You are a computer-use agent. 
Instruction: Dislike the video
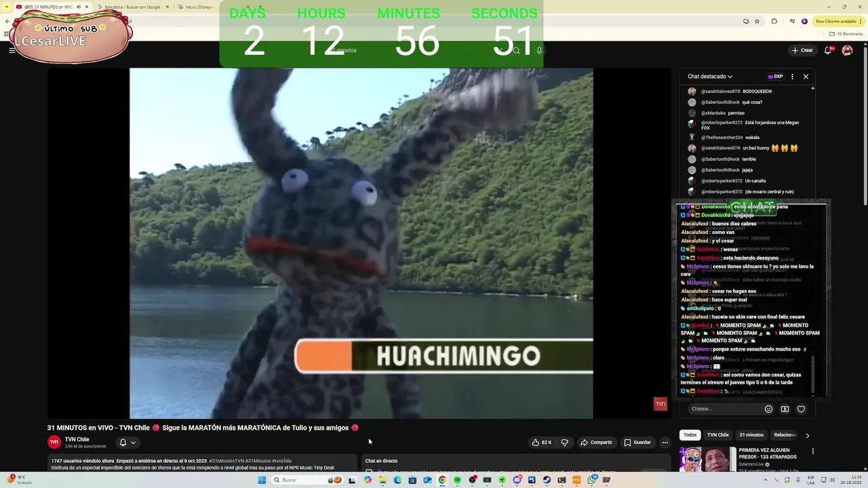point(564,442)
